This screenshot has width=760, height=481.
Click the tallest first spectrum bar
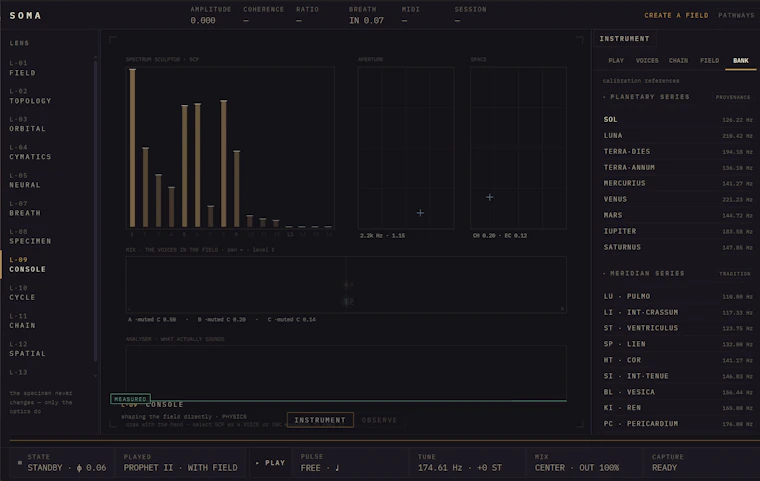(x=132, y=148)
